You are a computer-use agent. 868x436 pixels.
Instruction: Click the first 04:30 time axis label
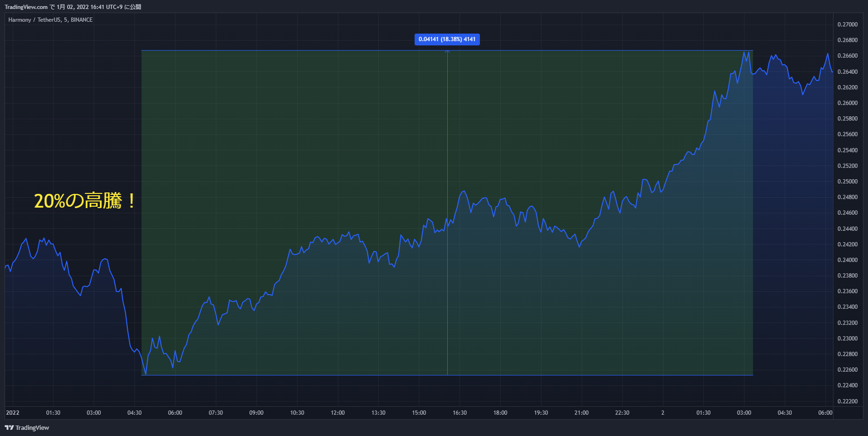point(134,413)
